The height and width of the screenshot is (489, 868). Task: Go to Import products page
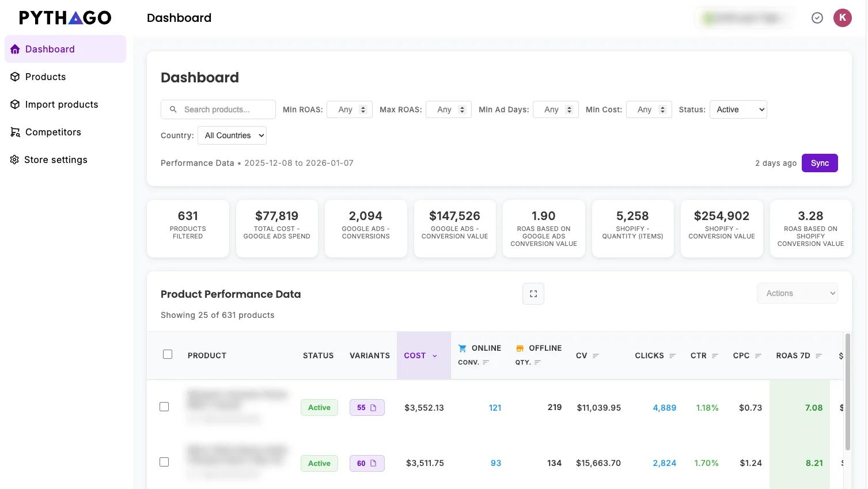(65, 104)
